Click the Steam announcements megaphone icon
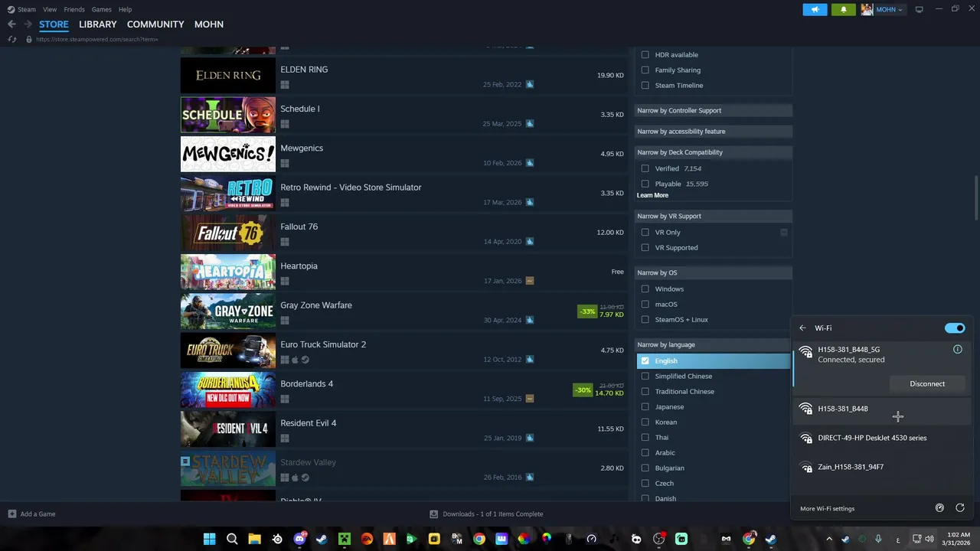Screen dimensions: 980x551 (815, 9)
